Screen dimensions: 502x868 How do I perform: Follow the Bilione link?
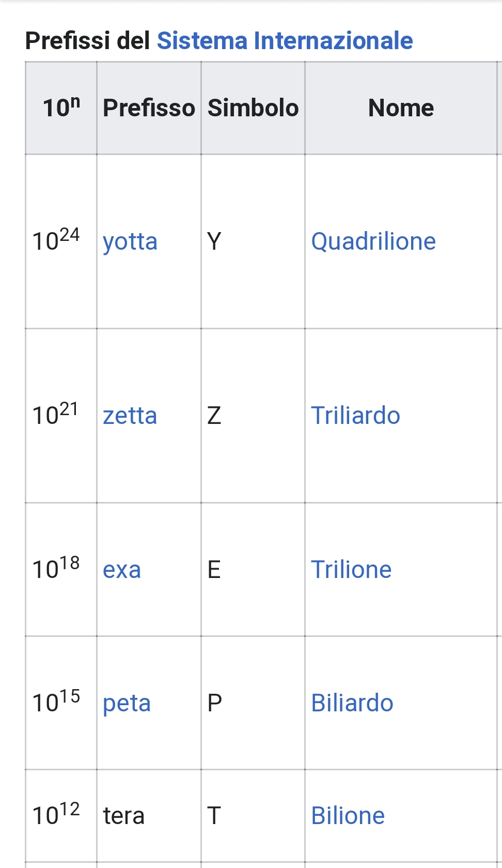[x=348, y=816]
